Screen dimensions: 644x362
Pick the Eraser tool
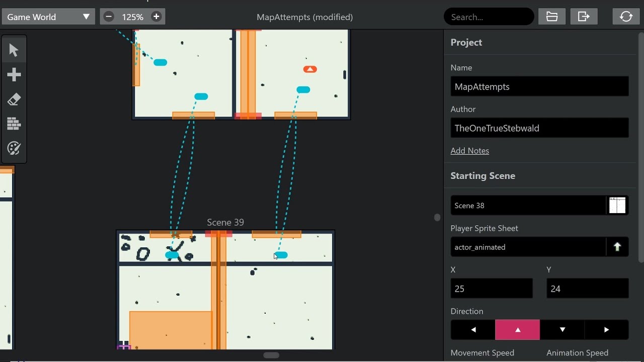click(x=14, y=100)
